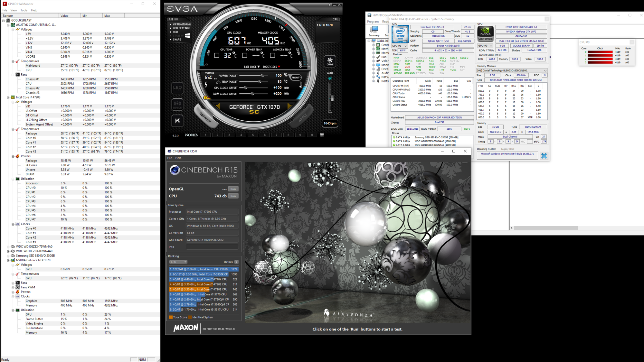Collapse the Intel Core i7 4790S node
Image resolution: width=644 pixels, height=362 pixels.
point(8,97)
